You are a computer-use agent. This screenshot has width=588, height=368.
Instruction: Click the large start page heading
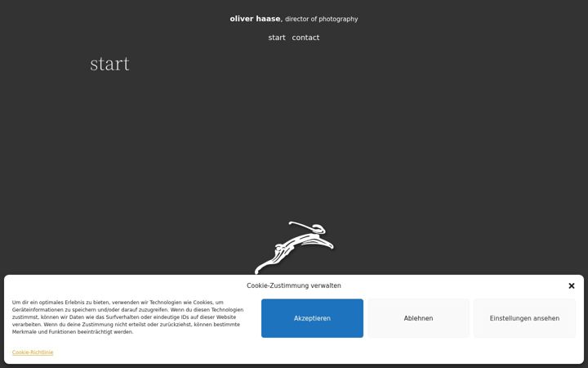[110, 64]
